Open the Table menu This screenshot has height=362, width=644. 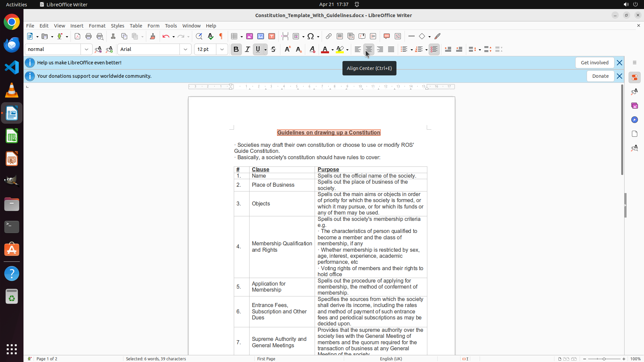pos(136,26)
